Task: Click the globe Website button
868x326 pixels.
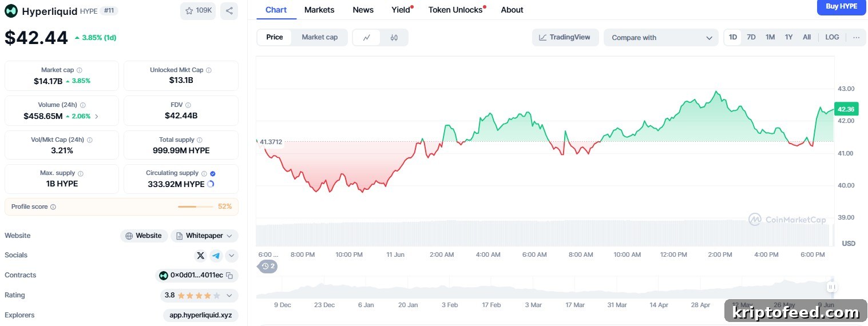Action: [x=144, y=236]
